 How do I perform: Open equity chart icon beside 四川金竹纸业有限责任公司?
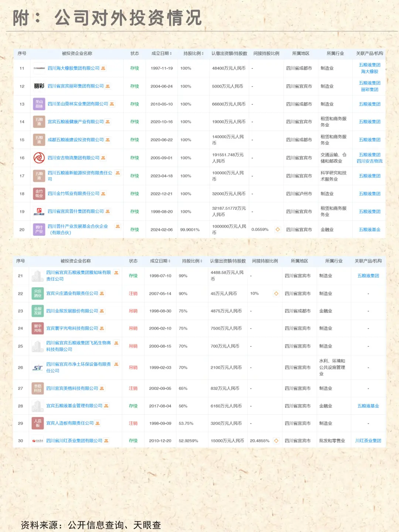[x=103, y=194]
